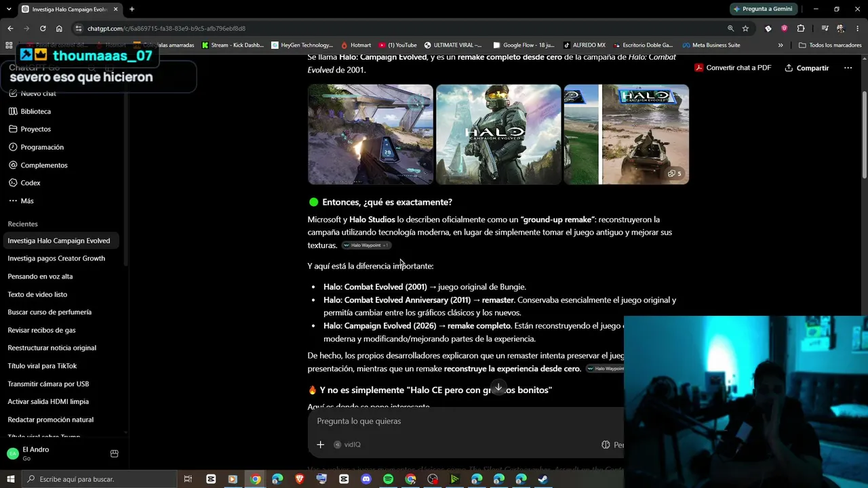Go back with the browser back arrow
The width and height of the screenshot is (868, 488).
(10, 28)
